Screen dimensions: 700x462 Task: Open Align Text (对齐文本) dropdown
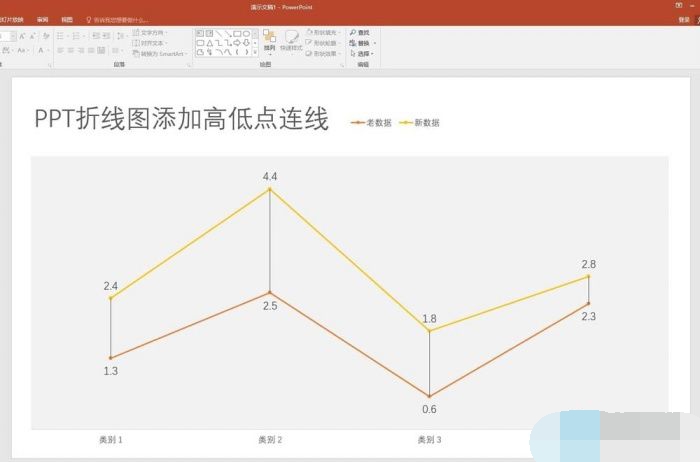pos(152,43)
